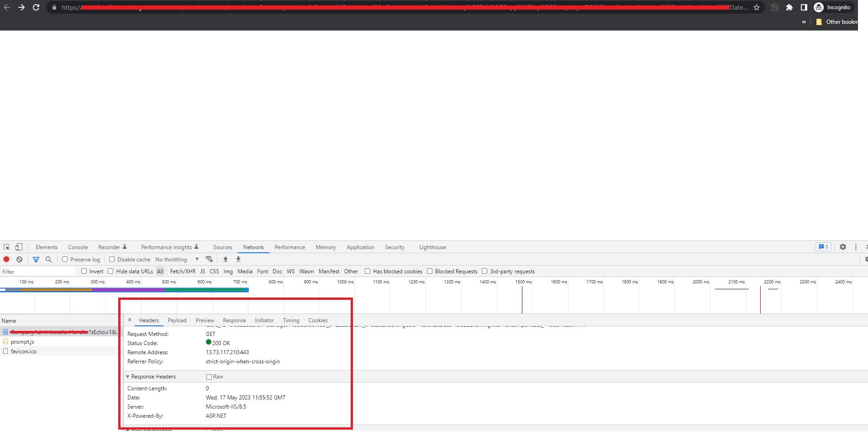
Task: Import HAR file with upload arrow icon
Action: tap(225, 259)
